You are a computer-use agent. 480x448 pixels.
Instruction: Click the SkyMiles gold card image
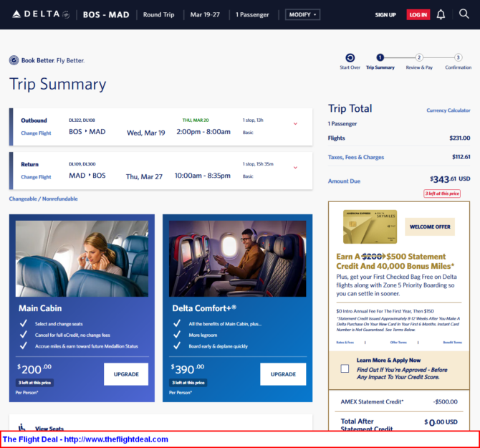point(370,227)
